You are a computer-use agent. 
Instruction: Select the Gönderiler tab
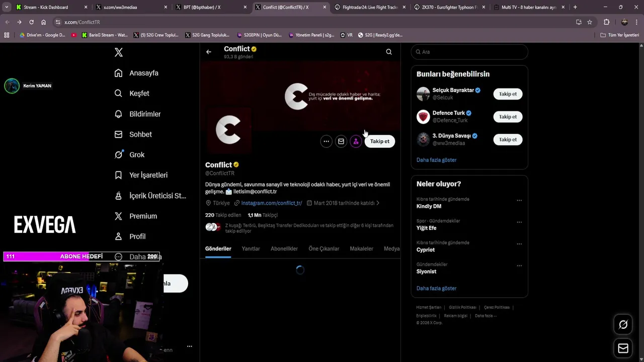coord(218,249)
